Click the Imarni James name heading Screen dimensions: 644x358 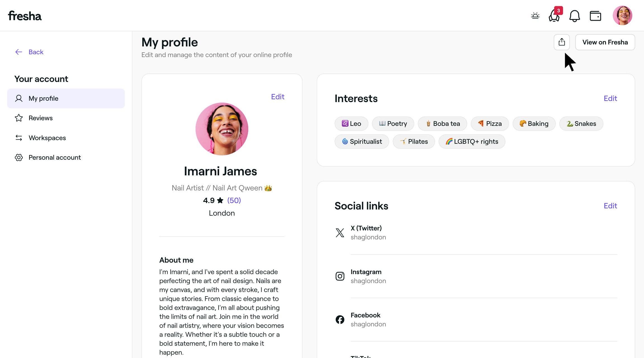(221, 171)
